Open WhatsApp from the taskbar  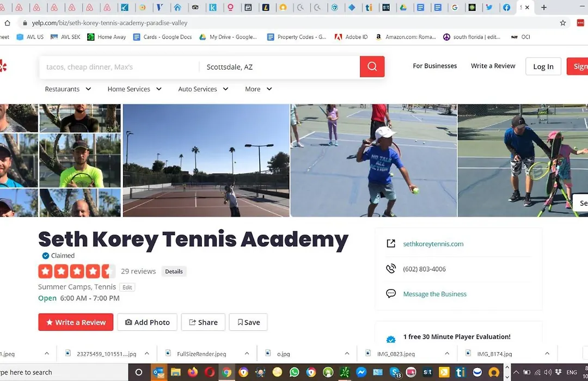[295, 372]
